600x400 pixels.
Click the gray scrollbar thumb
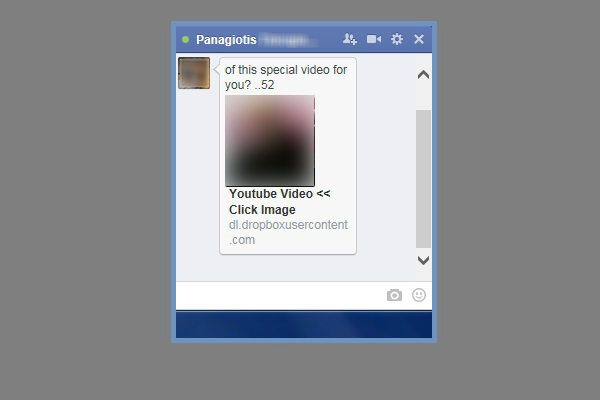423,179
